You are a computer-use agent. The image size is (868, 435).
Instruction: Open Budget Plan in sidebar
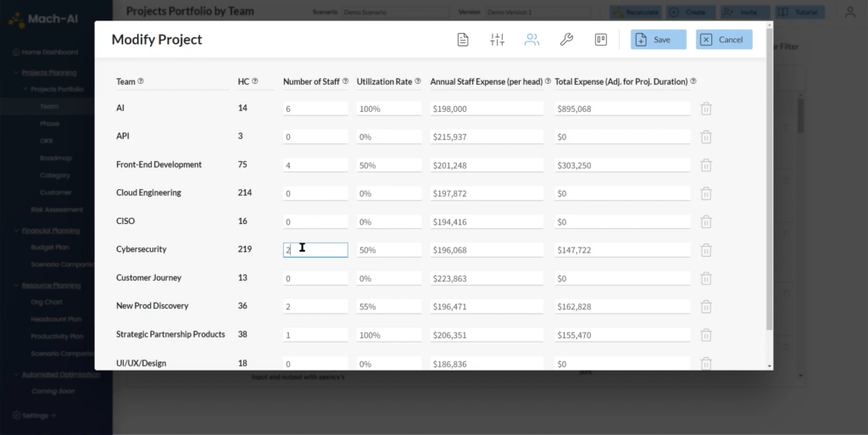(x=50, y=248)
